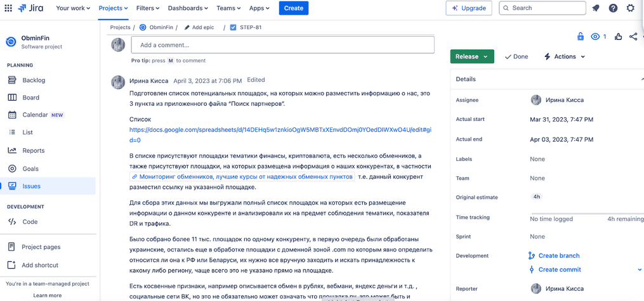The image size is (644, 301).
Task: Open notifications bell icon
Action: 596,8
